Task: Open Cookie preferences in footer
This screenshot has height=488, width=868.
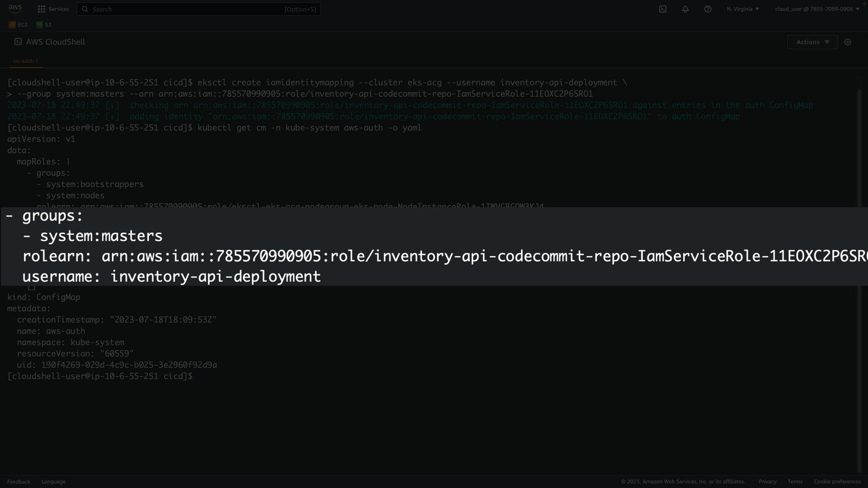Action: point(837,482)
